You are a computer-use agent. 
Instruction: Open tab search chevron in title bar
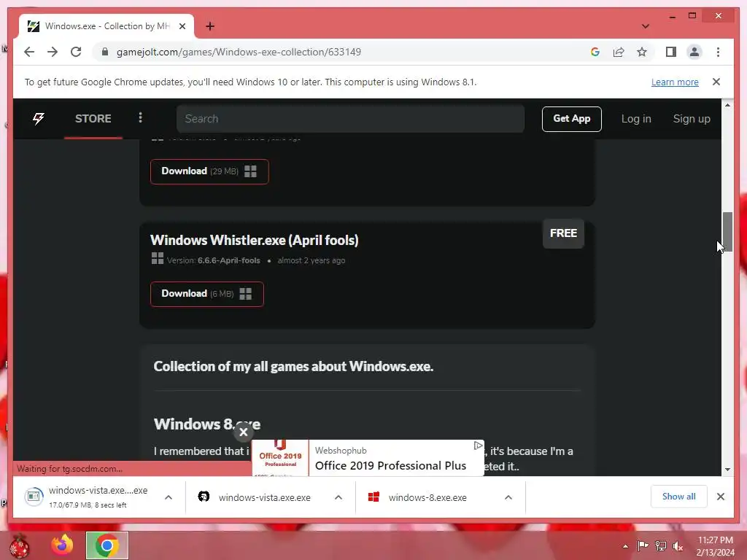click(645, 26)
